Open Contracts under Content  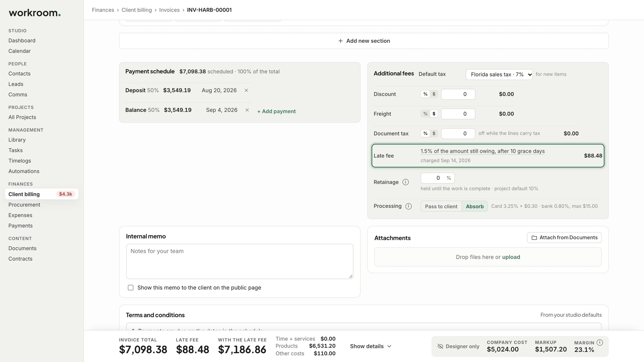pos(20,259)
